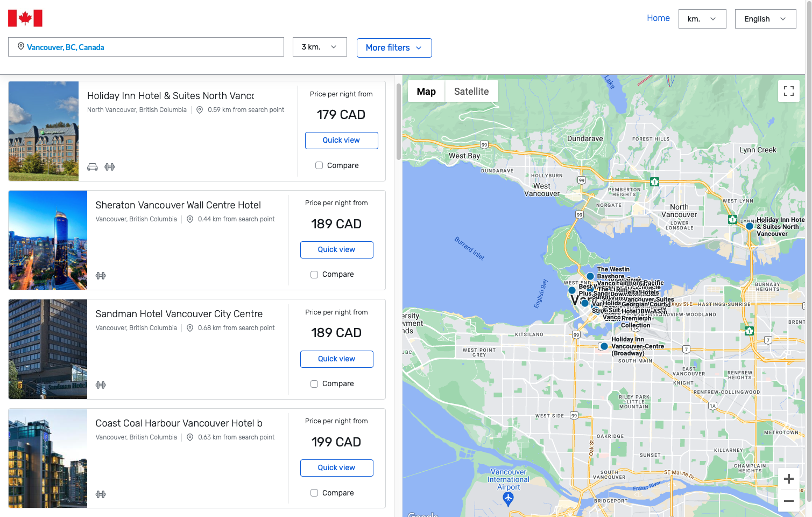Viewport: 812px width, 517px height.
Task: Switch to the Satellite map view
Action: (471, 91)
